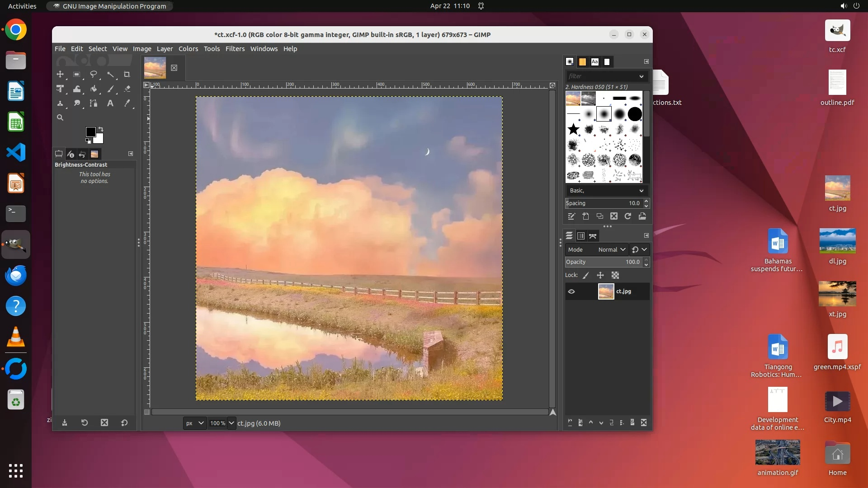868x488 pixels.
Task: Select the Zoom magnifier tool
Action: coord(60,117)
